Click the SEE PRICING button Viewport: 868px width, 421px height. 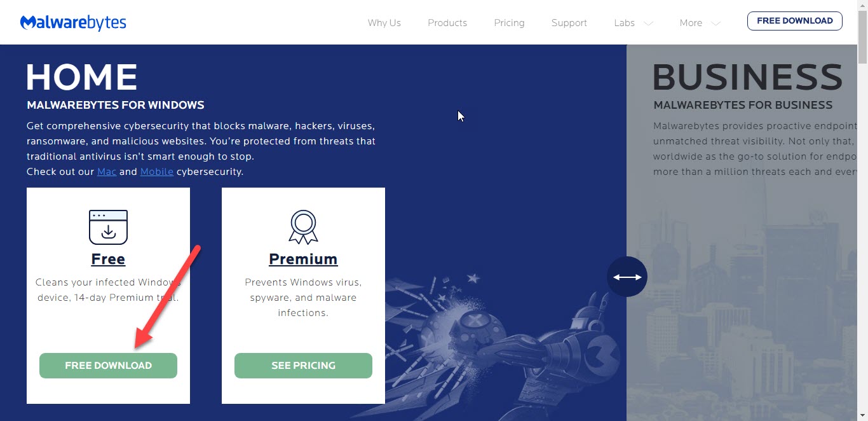(303, 366)
